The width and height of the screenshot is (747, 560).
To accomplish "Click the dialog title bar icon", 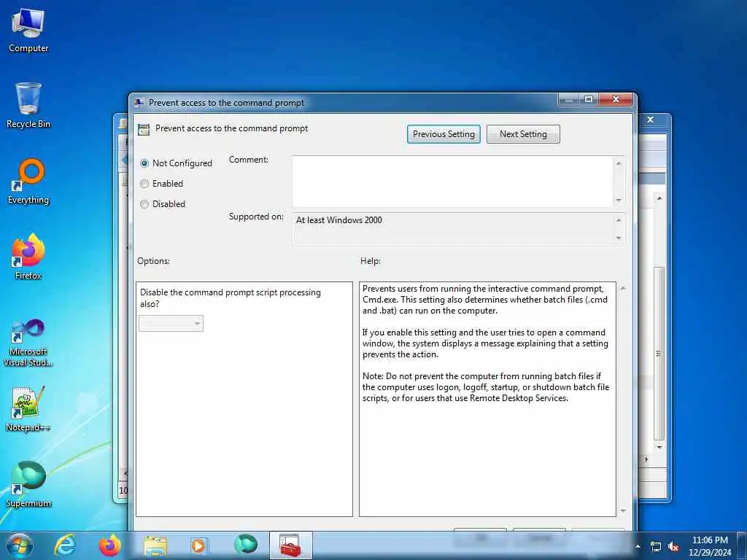I will point(139,102).
